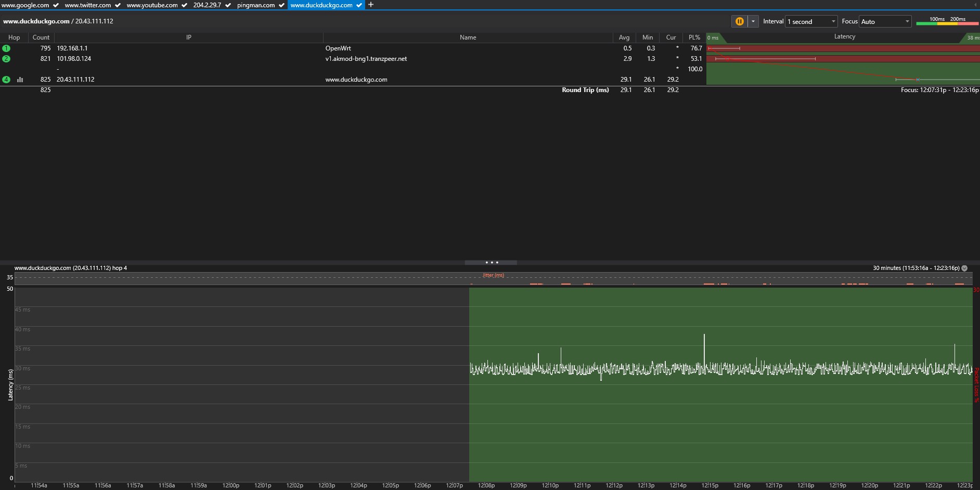Viewport: 980px width, 490px height.
Task: Switch to the www.twitter.com tab
Action: point(87,5)
